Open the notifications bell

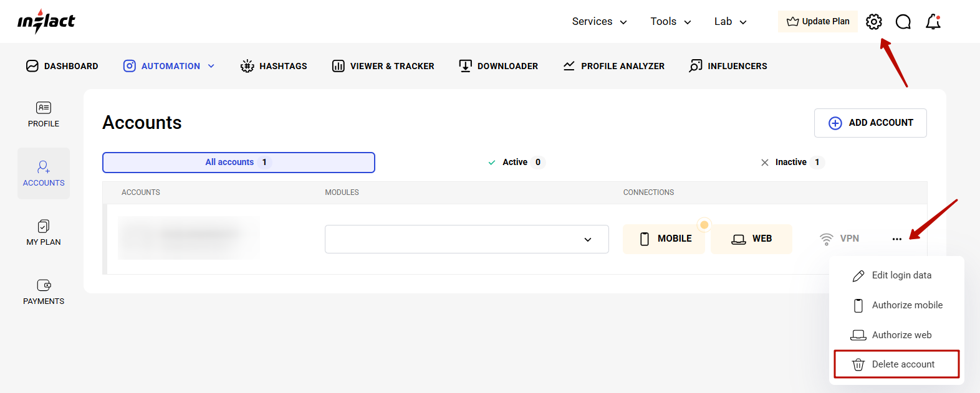pyautogui.click(x=933, y=22)
